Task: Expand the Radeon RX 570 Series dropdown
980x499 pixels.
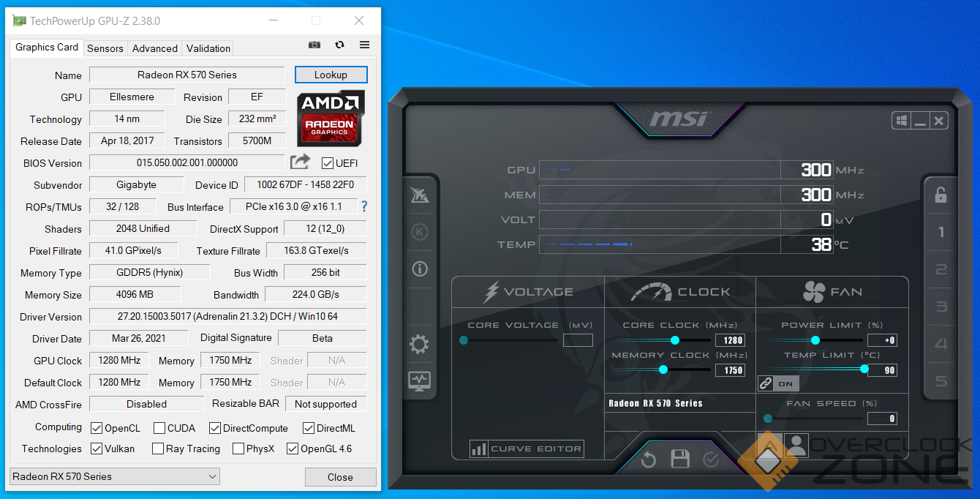Action: (x=114, y=476)
